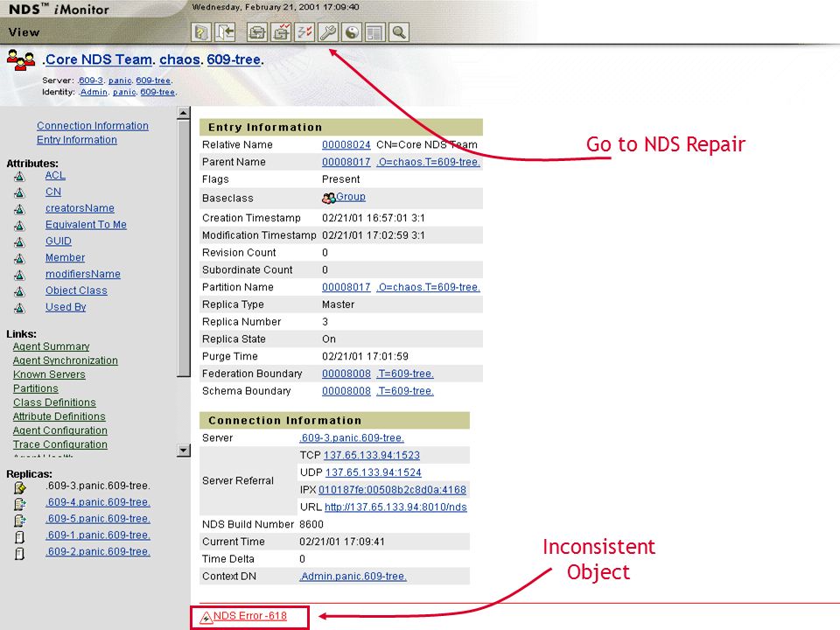Open Known Servers link

pos(49,374)
